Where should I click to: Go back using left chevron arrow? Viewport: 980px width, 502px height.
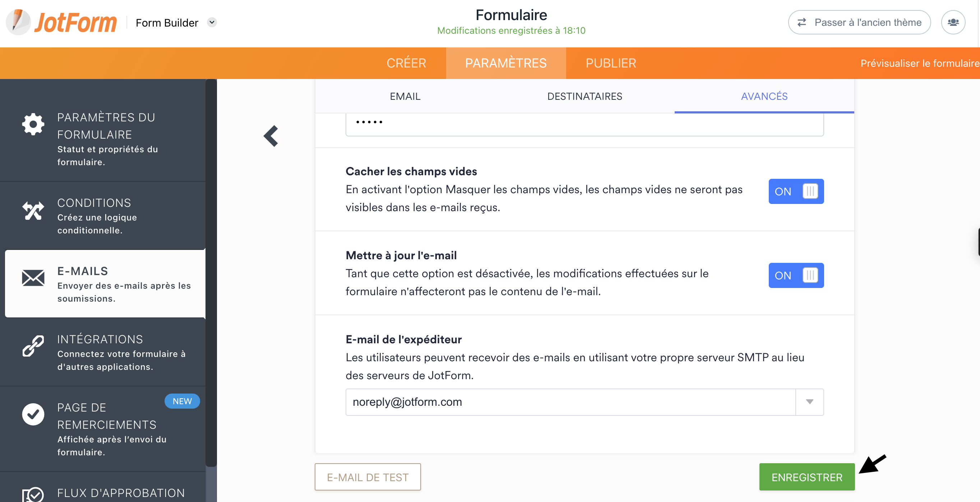point(271,136)
